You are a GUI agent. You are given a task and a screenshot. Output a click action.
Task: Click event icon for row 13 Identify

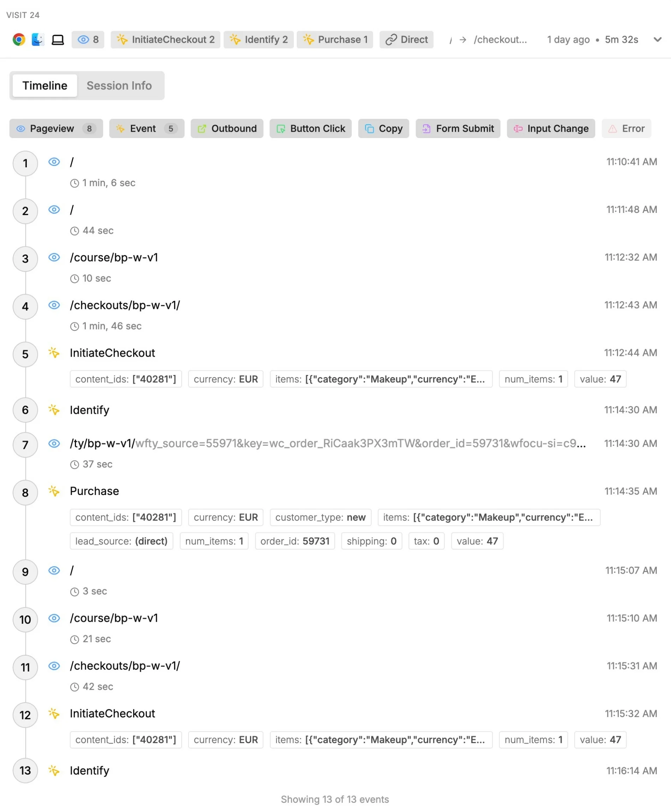pos(54,770)
